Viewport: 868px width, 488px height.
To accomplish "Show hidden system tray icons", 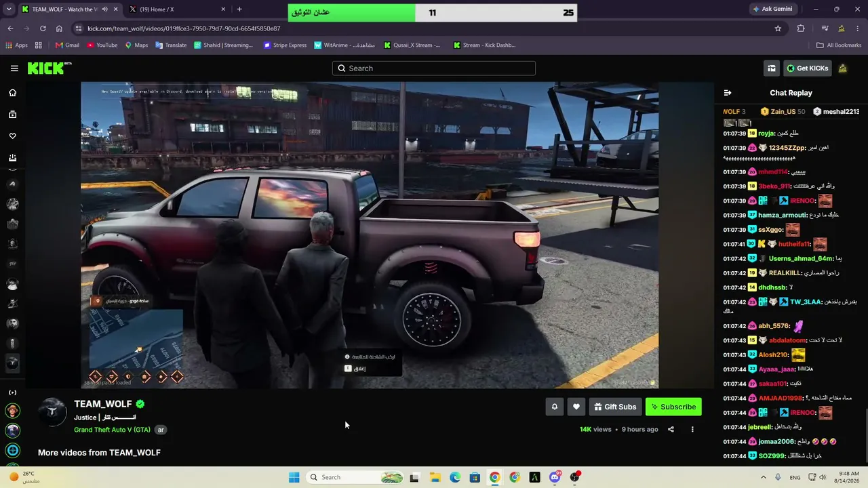I will 764,477.
